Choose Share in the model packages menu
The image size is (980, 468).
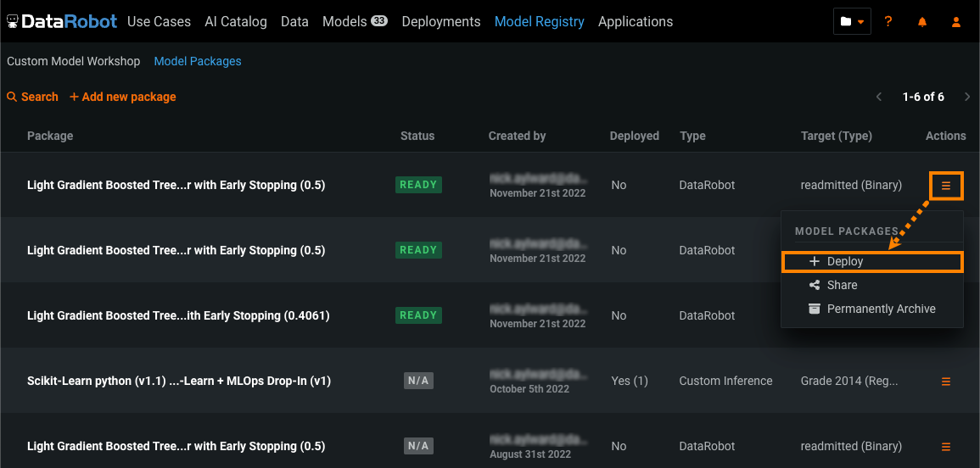click(842, 286)
